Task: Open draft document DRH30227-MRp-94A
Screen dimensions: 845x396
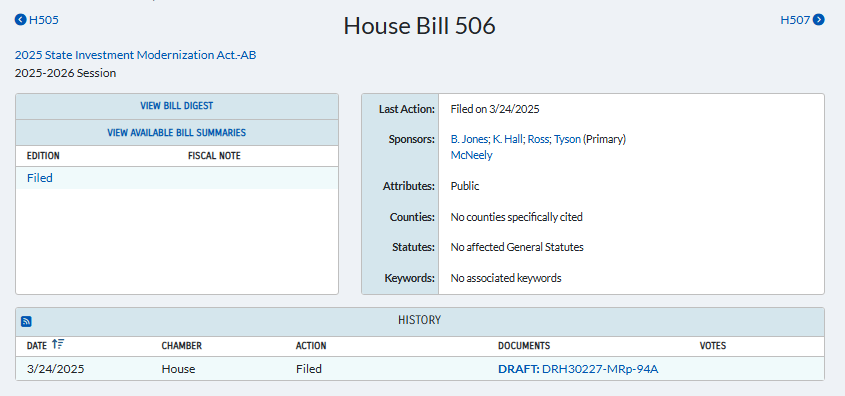Action: coord(600,370)
